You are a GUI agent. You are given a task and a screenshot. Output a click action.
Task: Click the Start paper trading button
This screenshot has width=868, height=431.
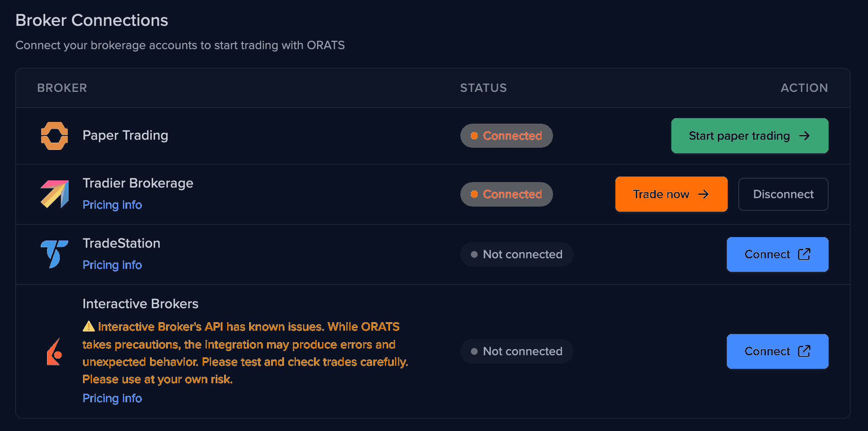coord(750,136)
